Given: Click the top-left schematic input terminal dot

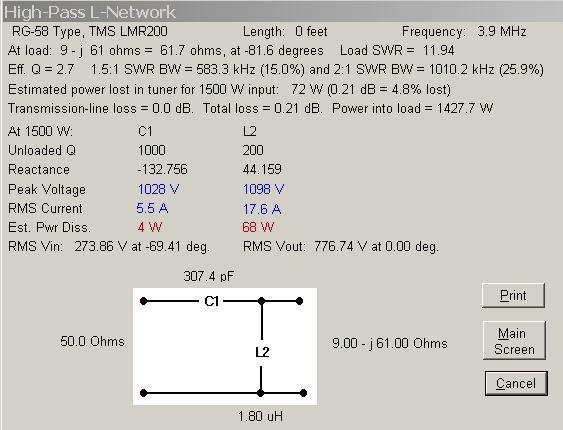Looking at the screenshot, I should [x=144, y=301].
